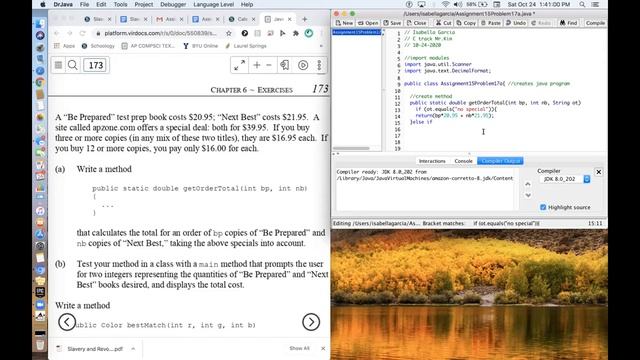Click the page number field showing 173
Viewport: 640px width, 360px height.
pos(96,65)
